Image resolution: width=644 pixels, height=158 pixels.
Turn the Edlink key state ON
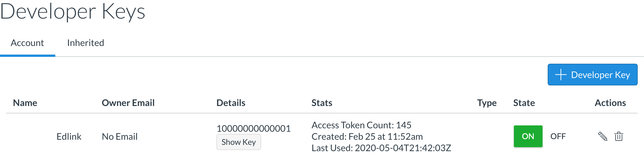(528, 136)
